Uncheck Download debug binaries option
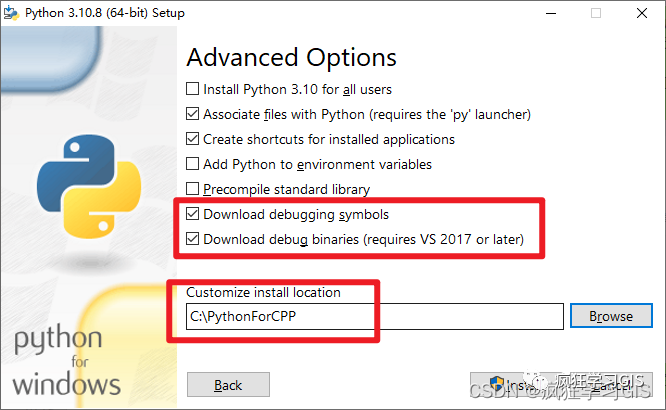Image resolution: width=666 pixels, height=410 pixels. 192,239
